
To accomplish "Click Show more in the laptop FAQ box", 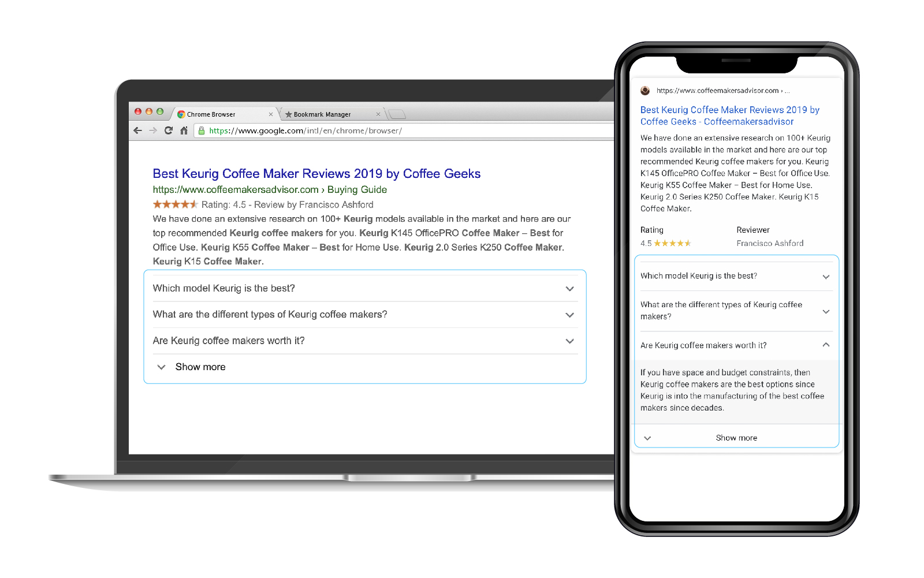I will pos(200,367).
